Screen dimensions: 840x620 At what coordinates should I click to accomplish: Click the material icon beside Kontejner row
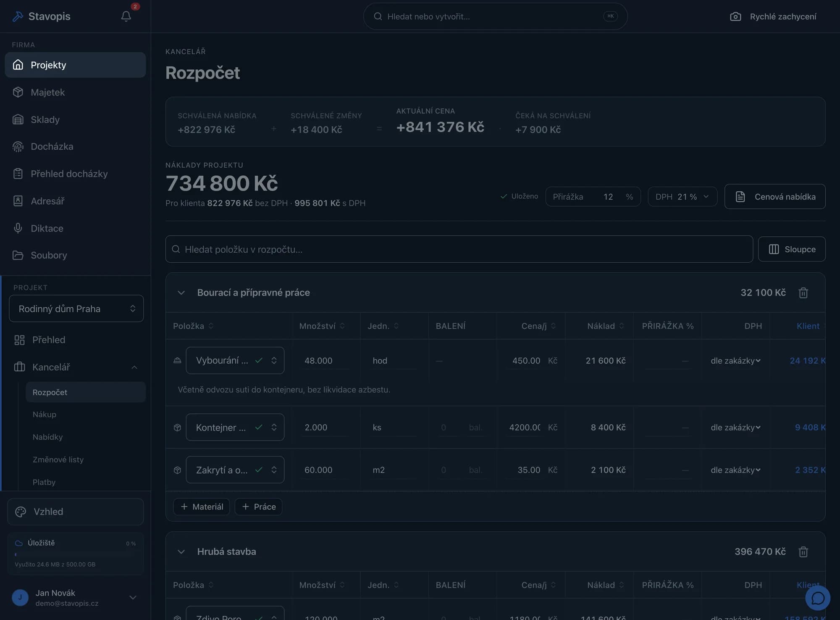point(177,427)
